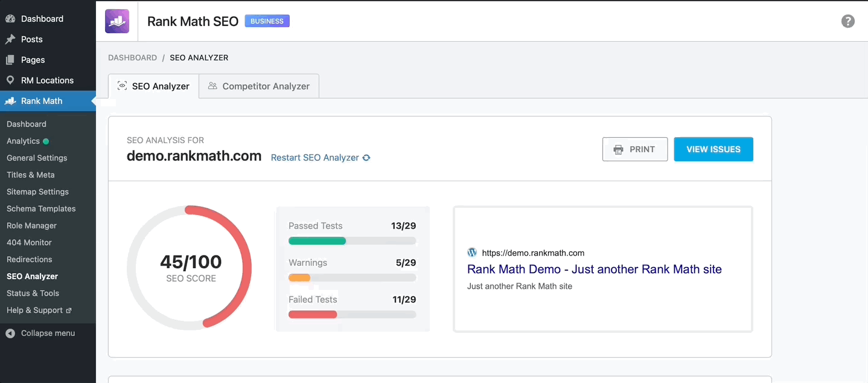Open Sitemap Settings submenu item
This screenshot has width=868, height=383.
(x=38, y=191)
